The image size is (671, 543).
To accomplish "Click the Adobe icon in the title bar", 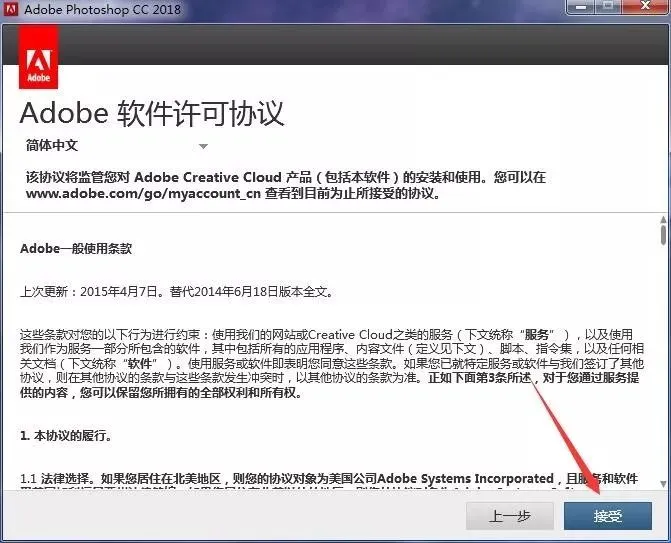I will point(10,9).
